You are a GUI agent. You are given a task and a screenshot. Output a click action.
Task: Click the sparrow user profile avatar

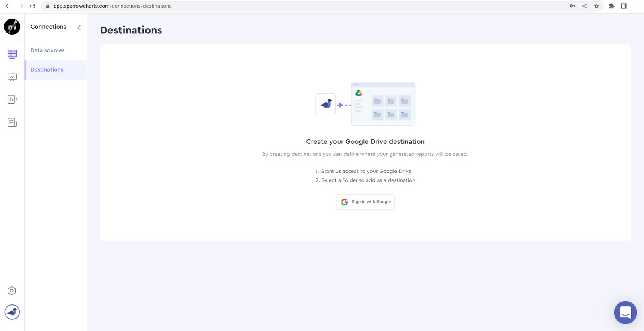point(12,312)
